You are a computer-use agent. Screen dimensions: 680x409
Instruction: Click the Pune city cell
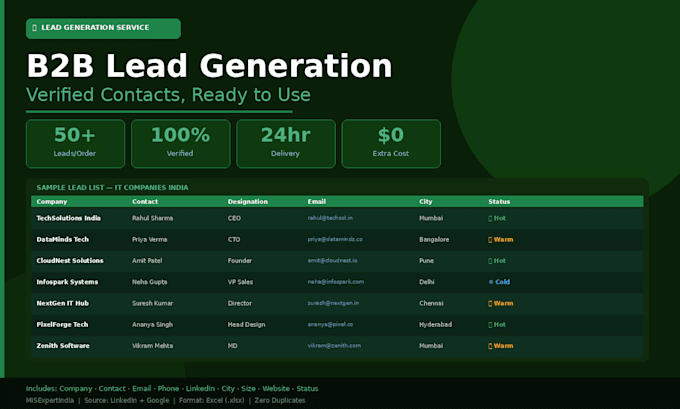pos(426,261)
